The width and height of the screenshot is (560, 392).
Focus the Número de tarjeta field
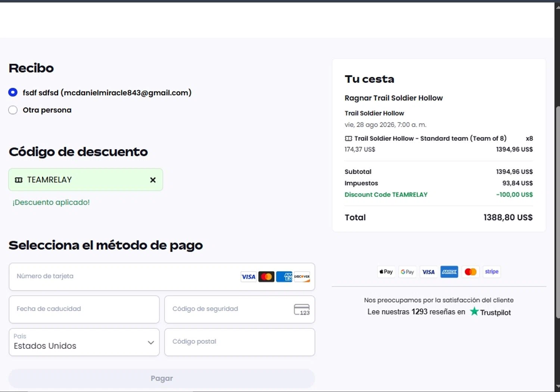click(x=162, y=277)
